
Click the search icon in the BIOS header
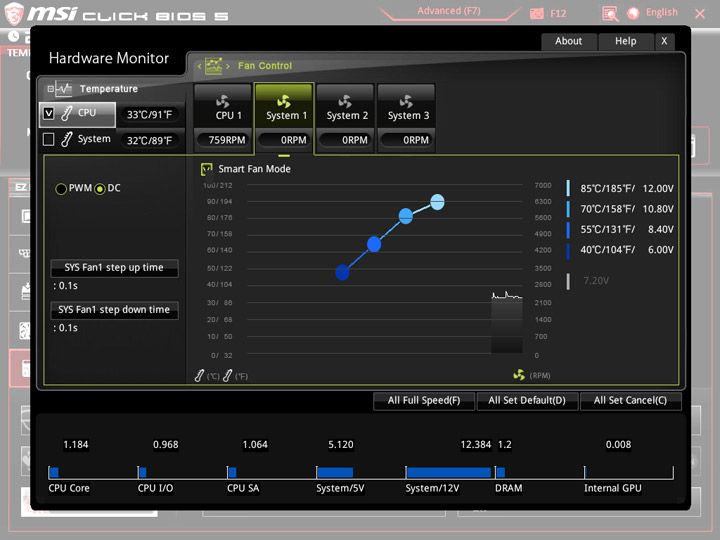click(x=610, y=14)
